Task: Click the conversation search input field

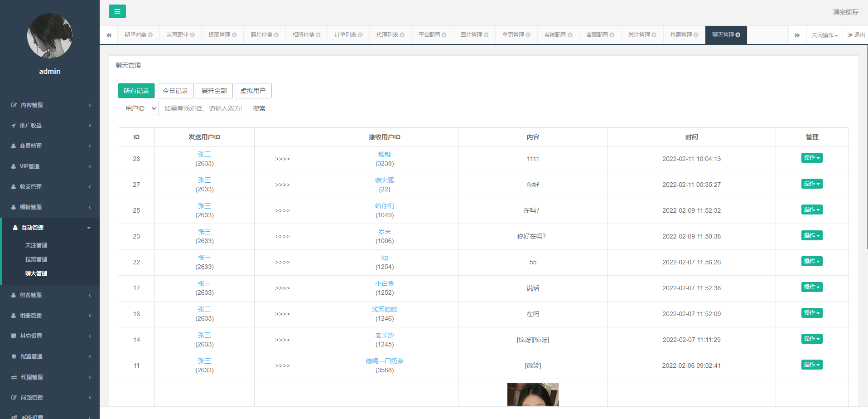Action: click(203, 108)
